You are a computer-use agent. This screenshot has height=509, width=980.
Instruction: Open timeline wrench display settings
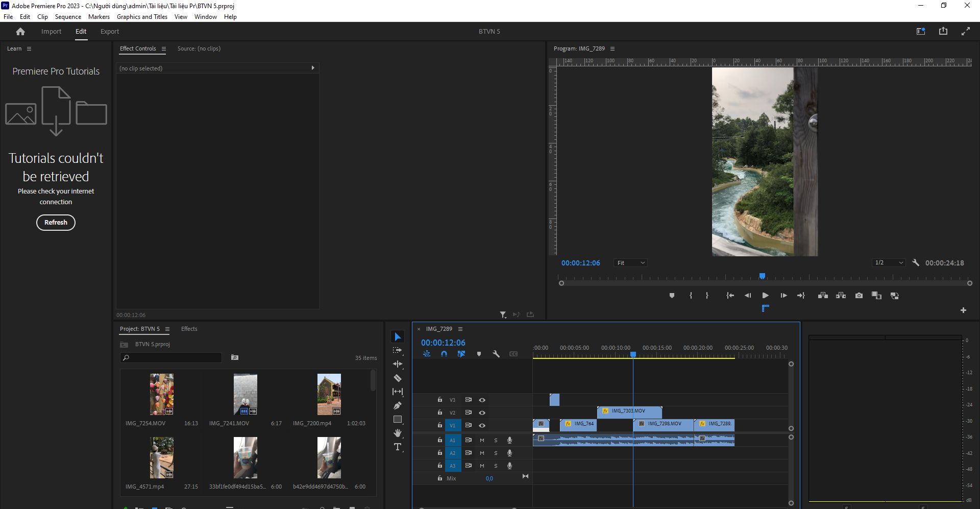click(x=496, y=354)
